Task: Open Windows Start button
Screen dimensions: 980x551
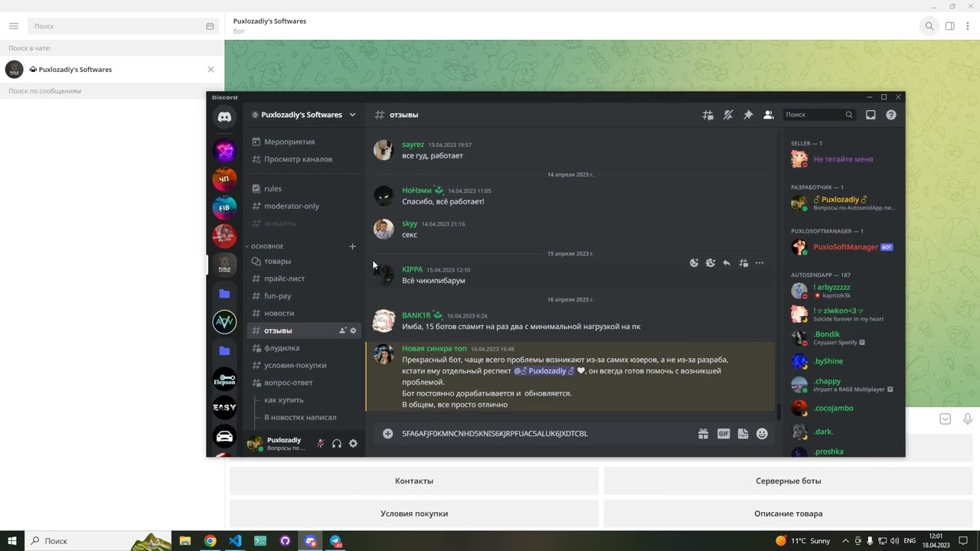Action: click(x=12, y=541)
